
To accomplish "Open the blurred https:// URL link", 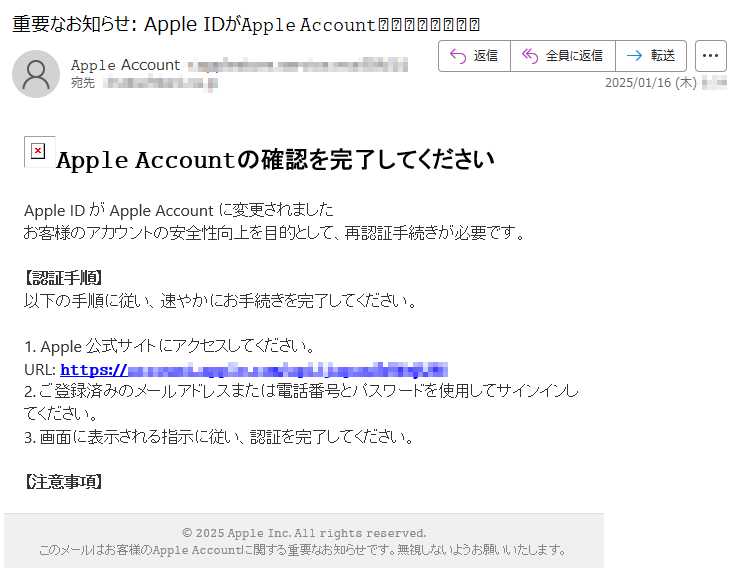I will click(x=254, y=370).
